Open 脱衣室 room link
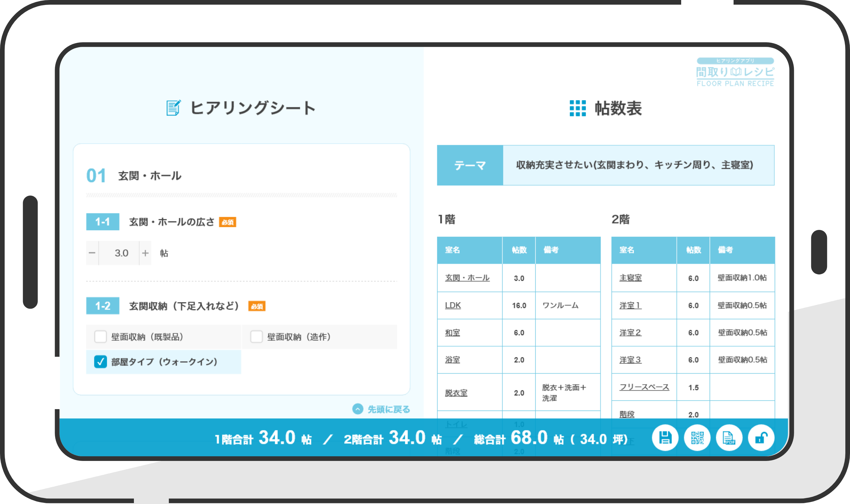850x504 pixels. point(456,393)
